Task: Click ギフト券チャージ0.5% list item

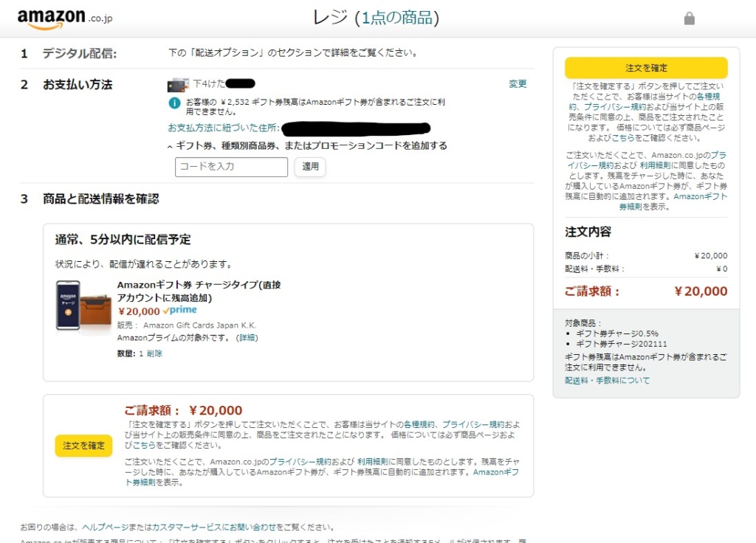Action: coord(617,333)
